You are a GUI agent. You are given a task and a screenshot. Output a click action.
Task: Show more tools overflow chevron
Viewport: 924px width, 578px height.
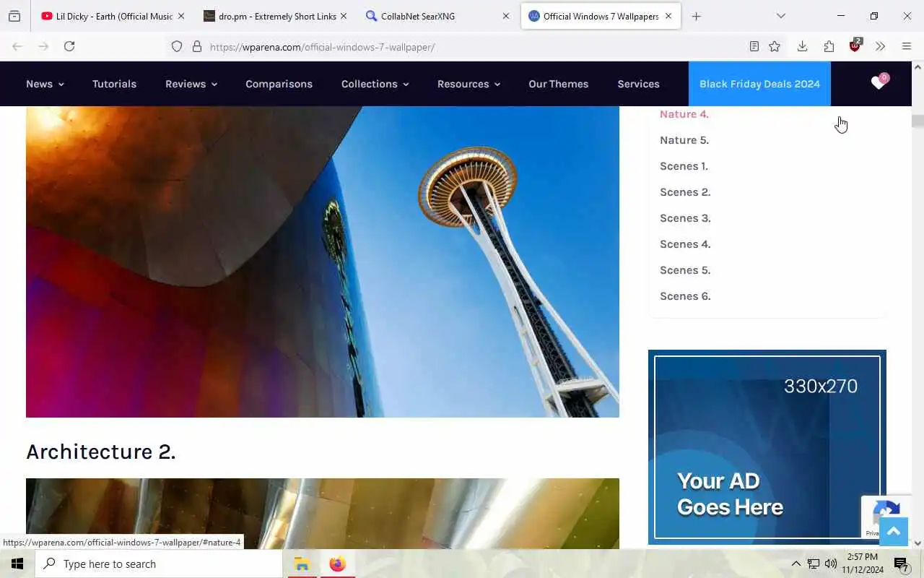[880, 46]
